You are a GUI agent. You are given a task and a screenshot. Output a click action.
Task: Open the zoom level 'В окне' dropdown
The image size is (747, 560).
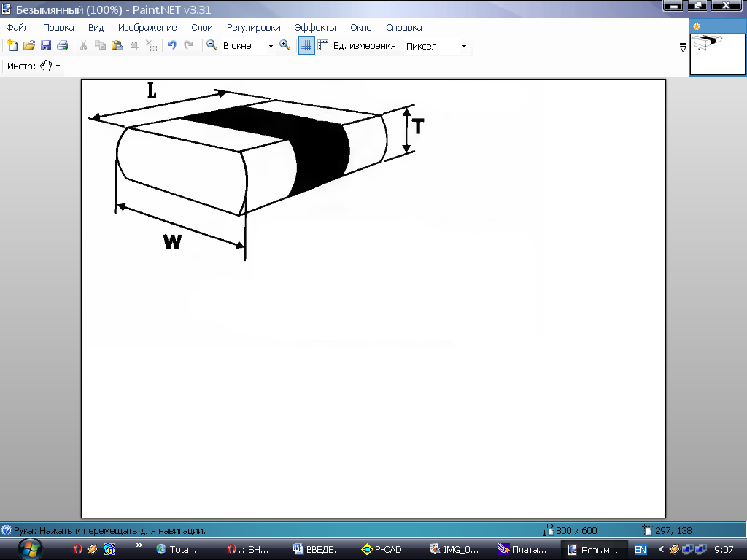point(271,46)
